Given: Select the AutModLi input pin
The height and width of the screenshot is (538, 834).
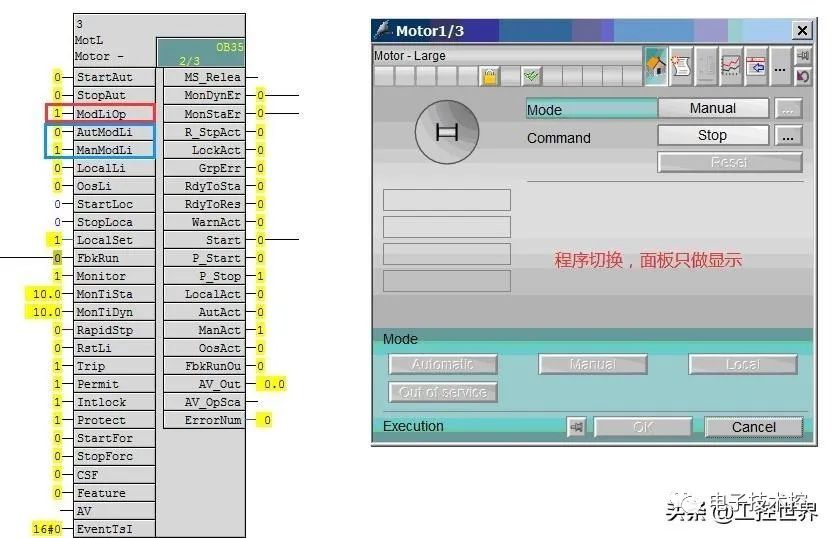Looking at the screenshot, I should (115, 131).
